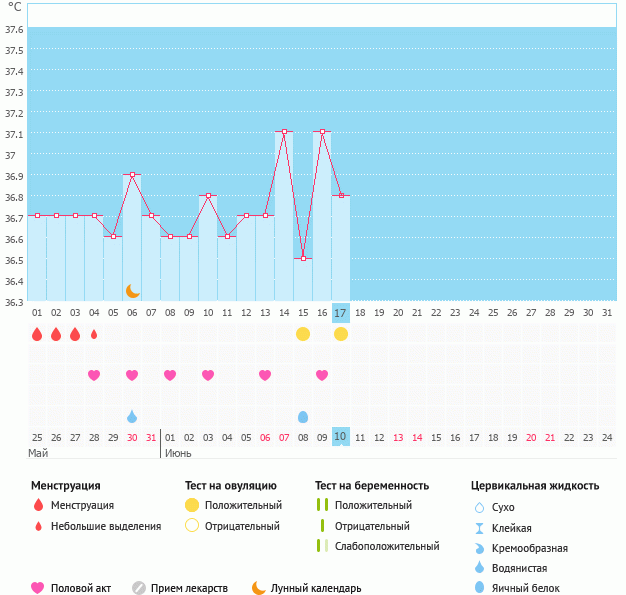The width and height of the screenshot is (626, 595).
Task: Click the Слабоположительный pregnancy test legend label
Action: (x=387, y=546)
